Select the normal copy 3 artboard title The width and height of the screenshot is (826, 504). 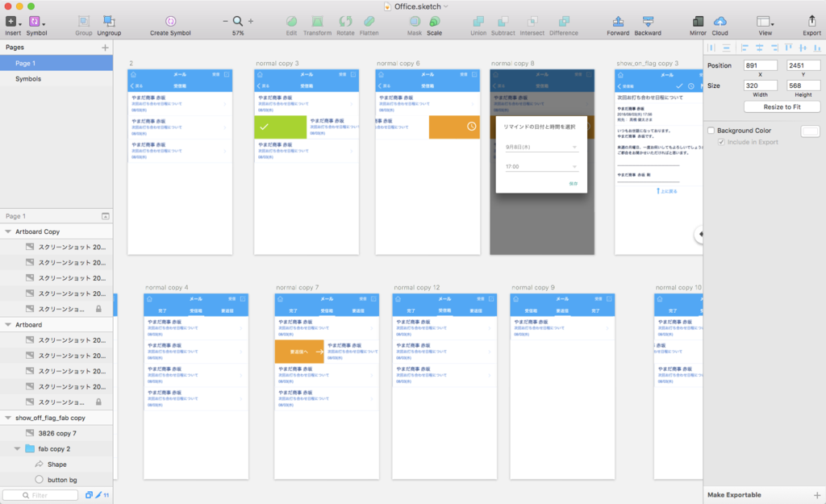(x=277, y=63)
